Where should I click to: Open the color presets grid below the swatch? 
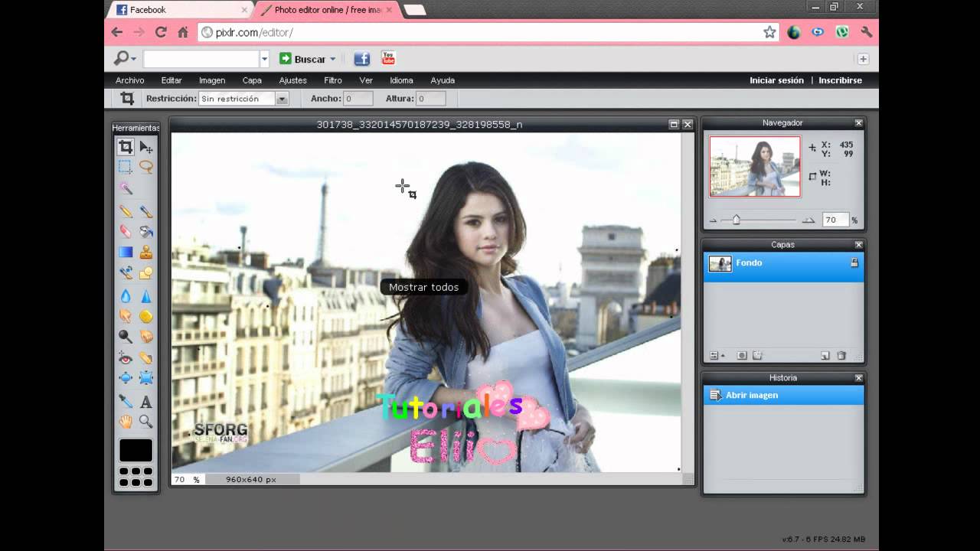[136, 477]
